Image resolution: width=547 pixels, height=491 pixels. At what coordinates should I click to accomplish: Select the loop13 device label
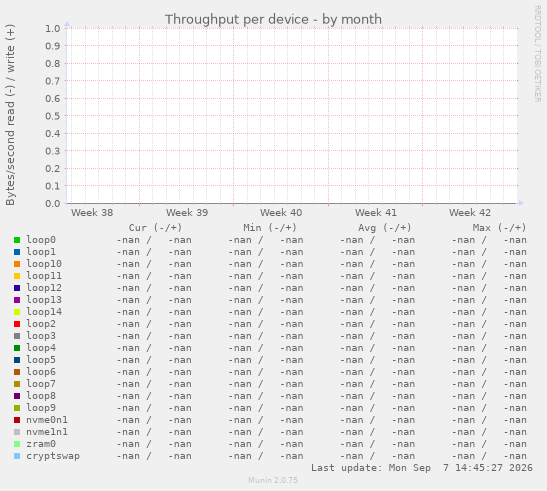tap(44, 300)
